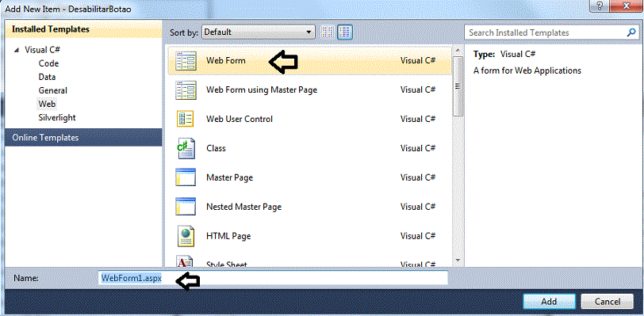Click 'Visual C#' in the HTML Page row
Screen dimensions: 644x316
(418, 236)
